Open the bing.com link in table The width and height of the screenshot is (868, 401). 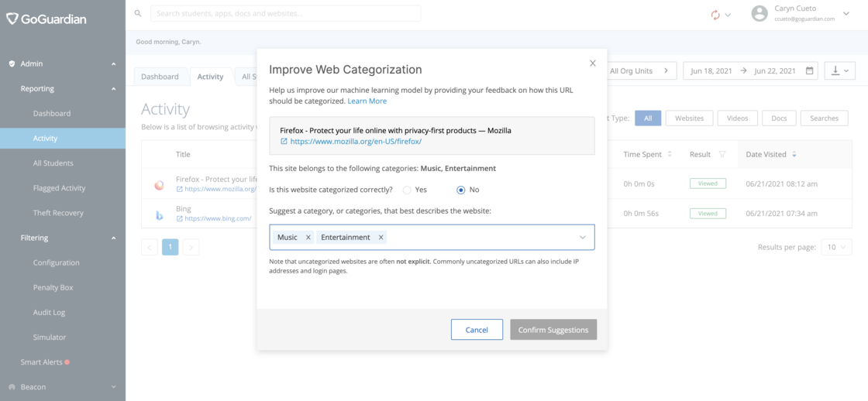[x=218, y=218]
